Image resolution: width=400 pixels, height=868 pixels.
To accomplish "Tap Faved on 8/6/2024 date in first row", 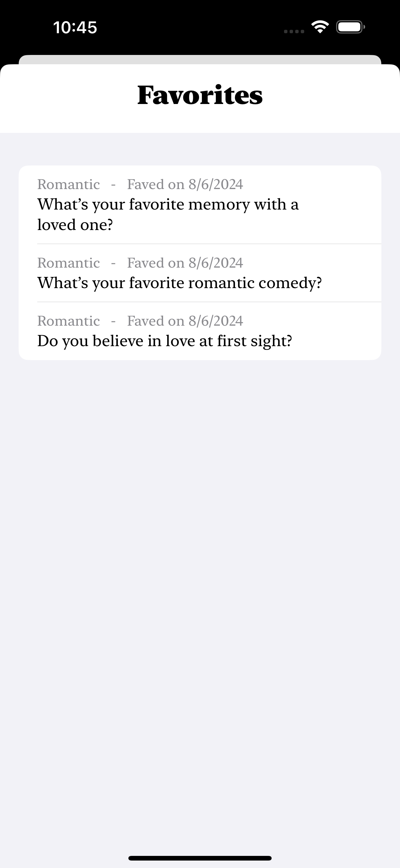I will click(185, 184).
